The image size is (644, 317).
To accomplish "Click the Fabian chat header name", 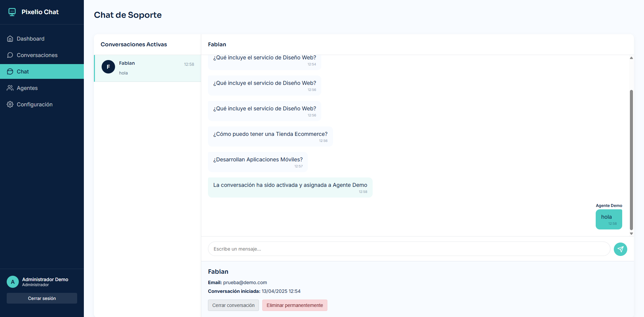I will [x=217, y=44].
